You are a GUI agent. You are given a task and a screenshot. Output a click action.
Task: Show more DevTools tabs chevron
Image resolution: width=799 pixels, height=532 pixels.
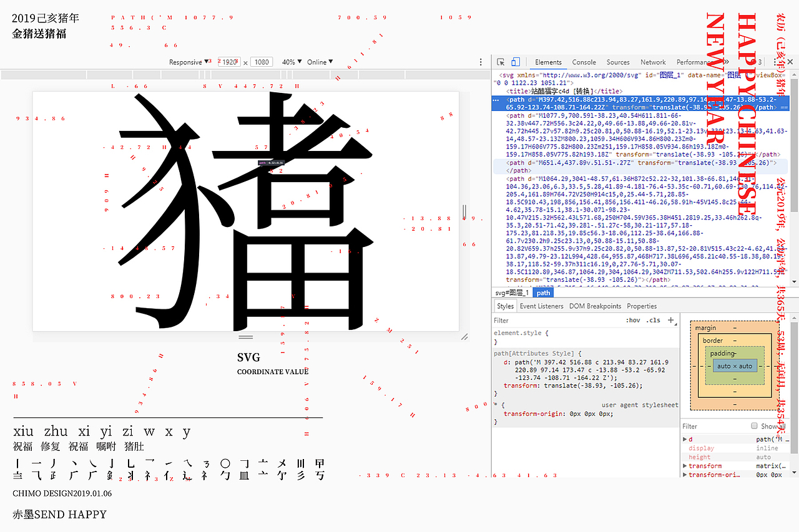[x=725, y=62]
